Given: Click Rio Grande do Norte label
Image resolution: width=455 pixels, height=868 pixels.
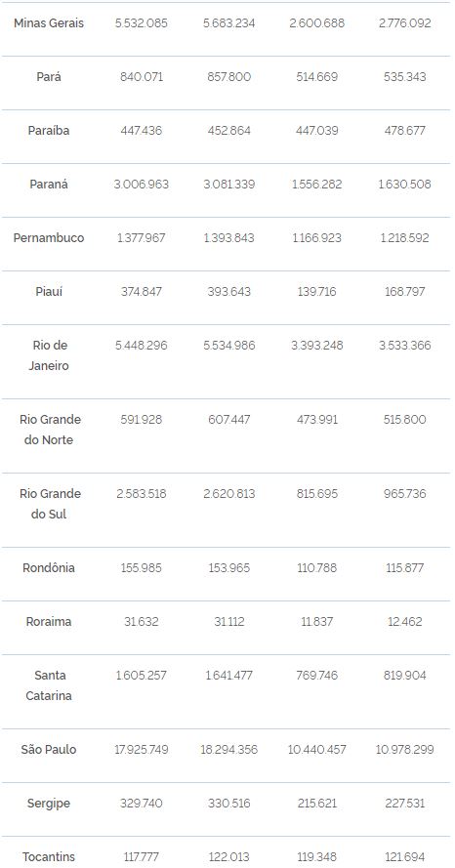Looking at the screenshot, I should (50, 430).
